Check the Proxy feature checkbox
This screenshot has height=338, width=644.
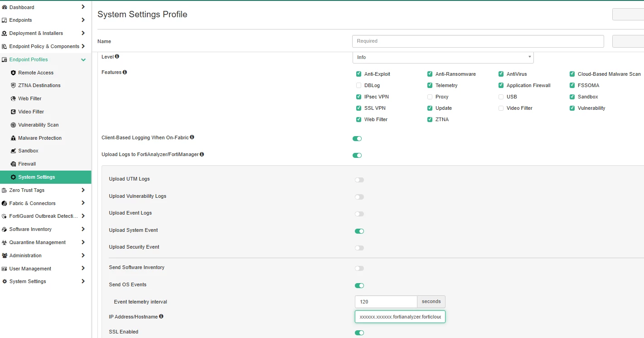tap(430, 97)
